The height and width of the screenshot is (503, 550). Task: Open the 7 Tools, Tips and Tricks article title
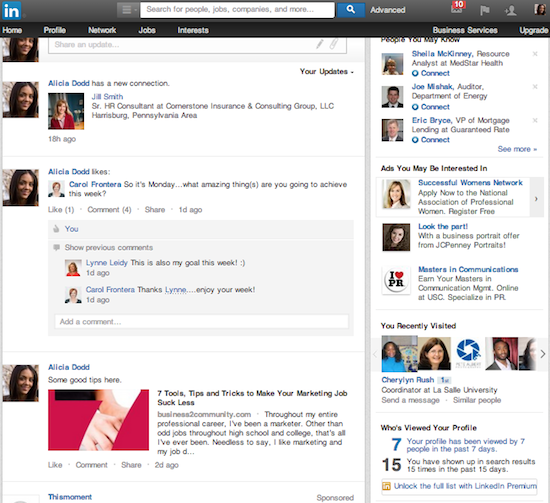(x=252, y=398)
